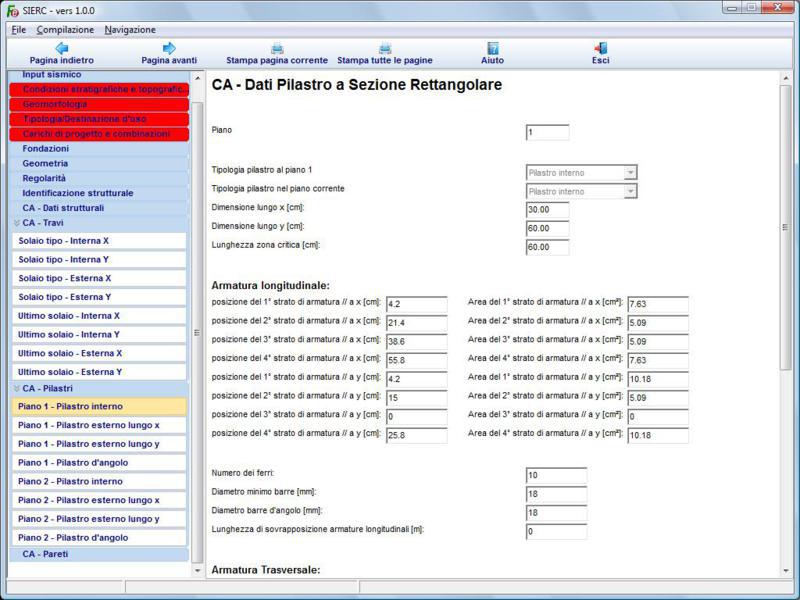The height and width of the screenshot is (600, 800).
Task: Exit using the Esci icon
Action: point(601,48)
